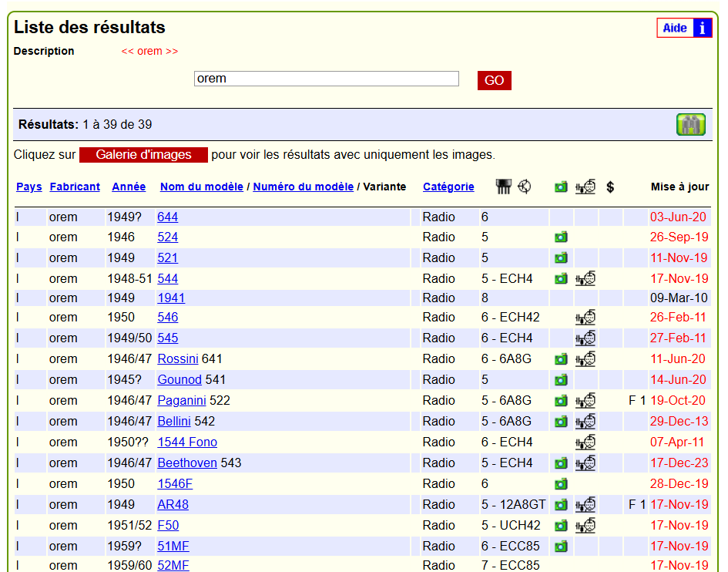This screenshot has width=728, height=572.
Task: Open schematic for model 546
Action: 585,318
